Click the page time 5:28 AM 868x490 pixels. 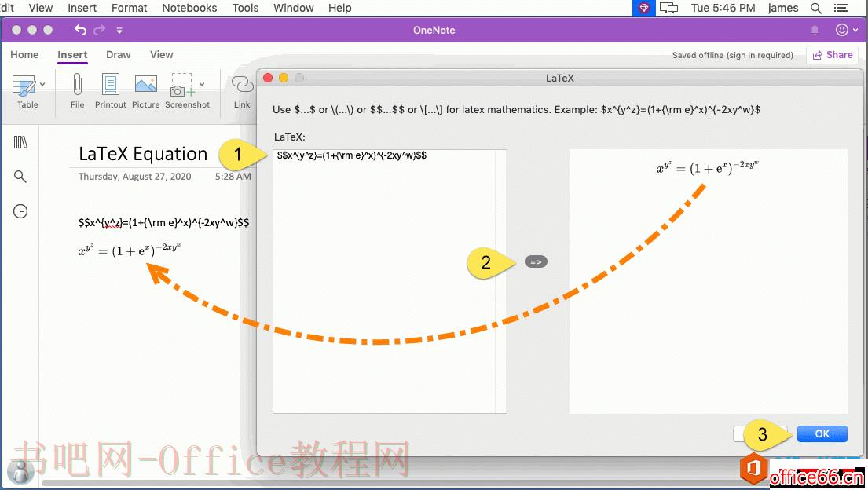pyautogui.click(x=233, y=177)
